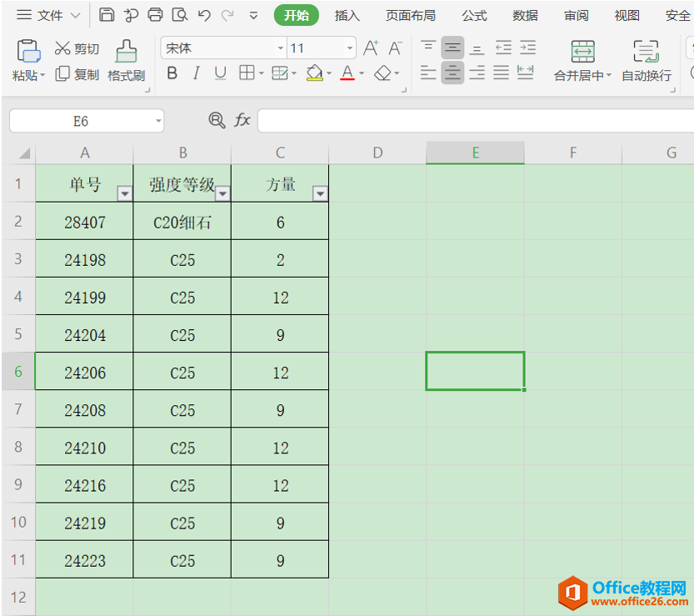The height and width of the screenshot is (616, 694).
Task: Select column E header
Action: point(476,153)
